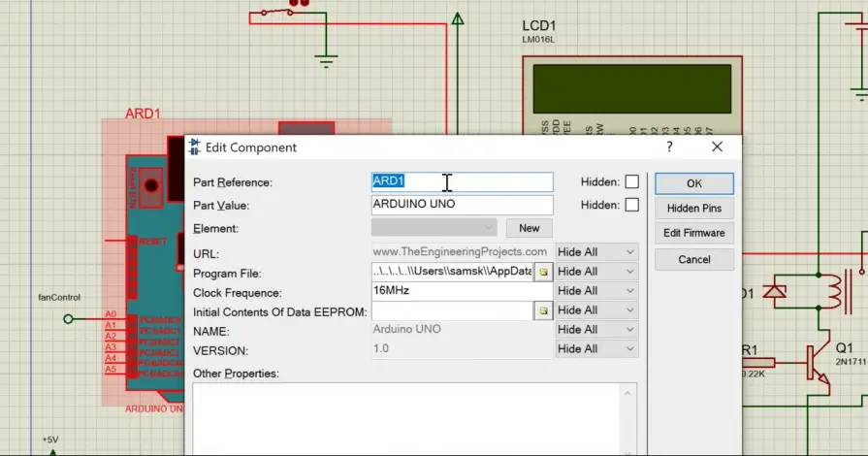Click the +5V terminal label
Image resolution: width=868 pixels, height=456 pixels.
point(50,440)
